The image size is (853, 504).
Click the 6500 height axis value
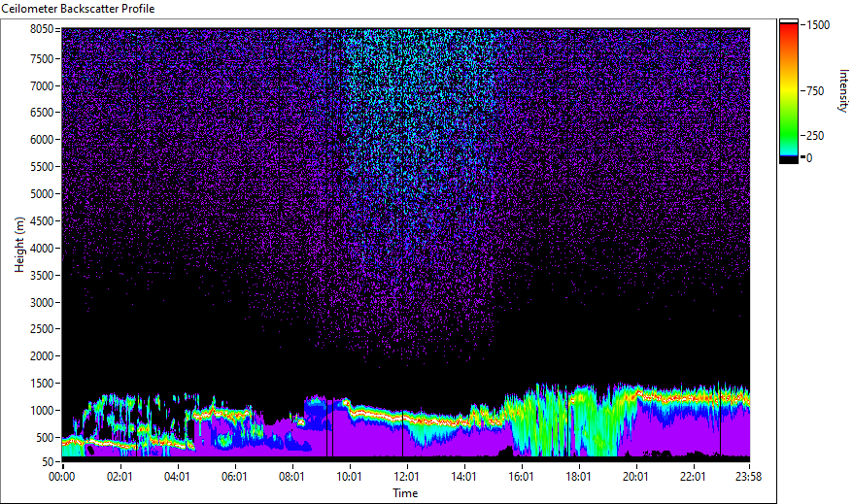[42, 113]
